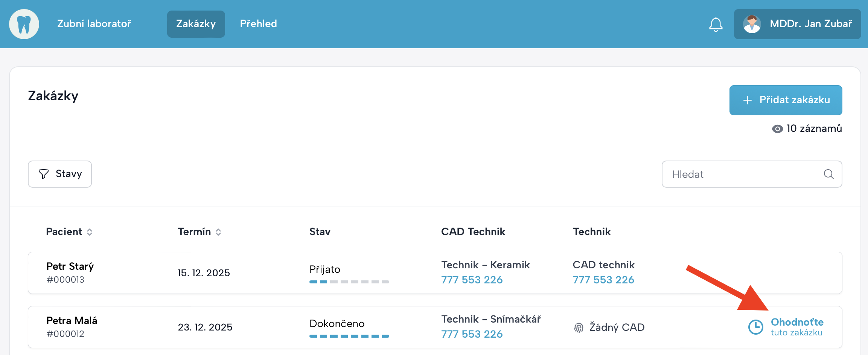The height and width of the screenshot is (355, 868).
Task: Sort by Termín column arrows
Action: pyautogui.click(x=218, y=232)
